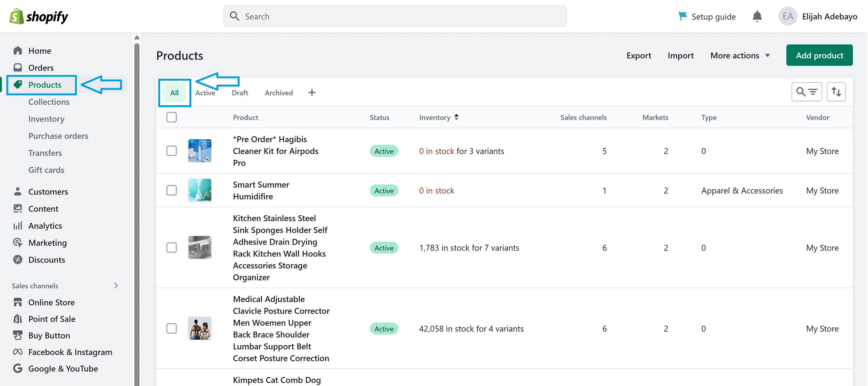This screenshot has height=386, width=868.
Task: Click the Hagibis Cleaner Kit thumbnail
Action: [x=200, y=151]
